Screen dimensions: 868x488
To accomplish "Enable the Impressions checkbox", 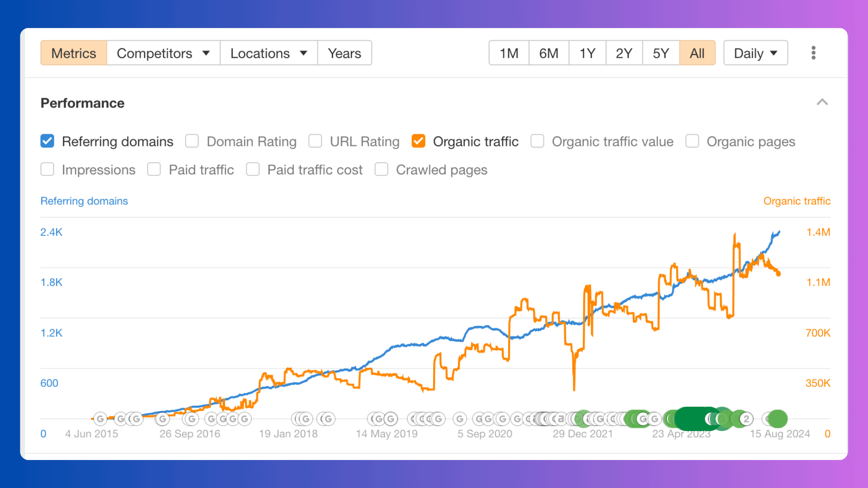I will pos(47,169).
